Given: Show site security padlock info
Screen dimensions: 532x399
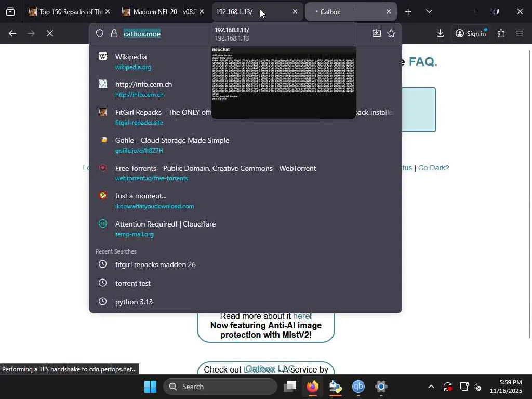Looking at the screenshot, I should coord(114,33).
